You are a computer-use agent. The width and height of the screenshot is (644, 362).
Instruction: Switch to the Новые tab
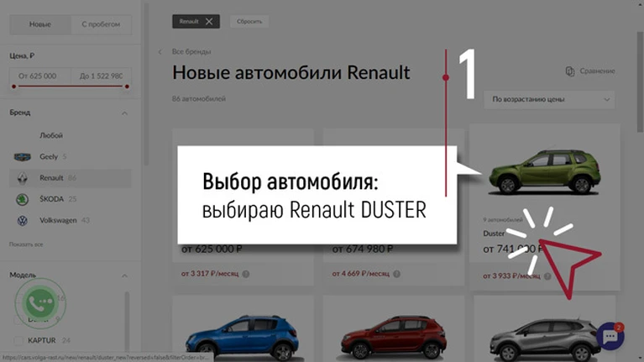pyautogui.click(x=39, y=24)
